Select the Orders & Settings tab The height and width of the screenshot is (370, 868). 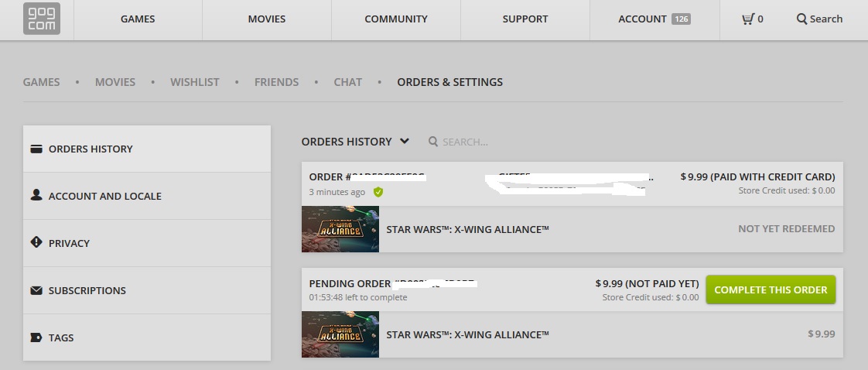(x=450, y=82)
